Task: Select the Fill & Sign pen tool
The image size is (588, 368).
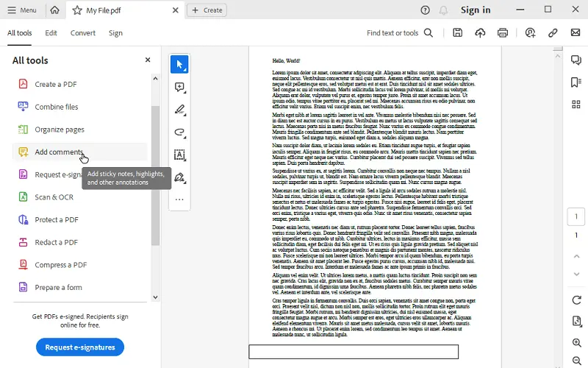Action: 179,177
